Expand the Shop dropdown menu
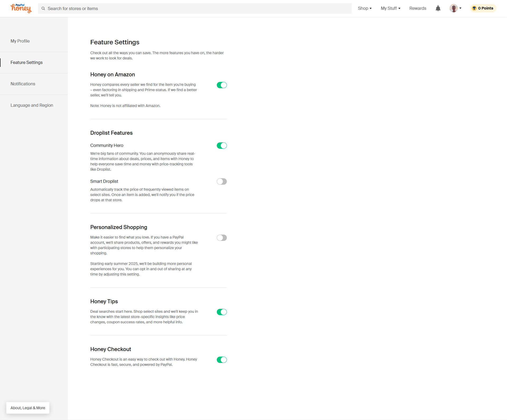 [x=365, y=8]
